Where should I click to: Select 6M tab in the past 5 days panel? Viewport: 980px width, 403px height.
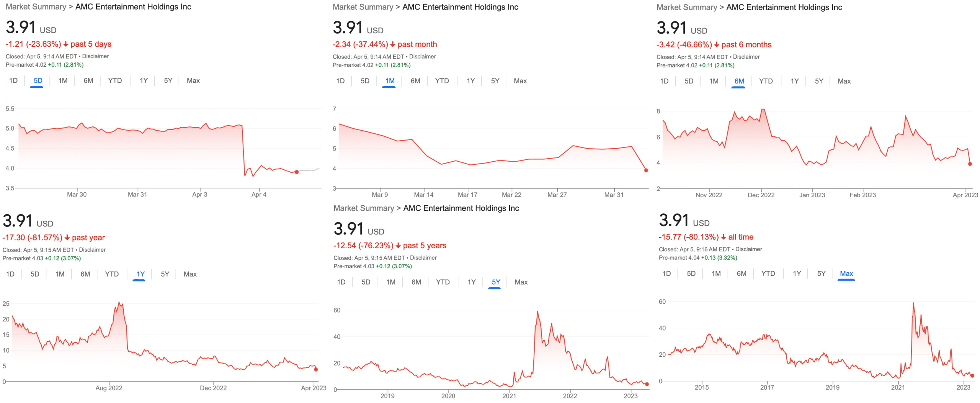click(x=88, y=80)
